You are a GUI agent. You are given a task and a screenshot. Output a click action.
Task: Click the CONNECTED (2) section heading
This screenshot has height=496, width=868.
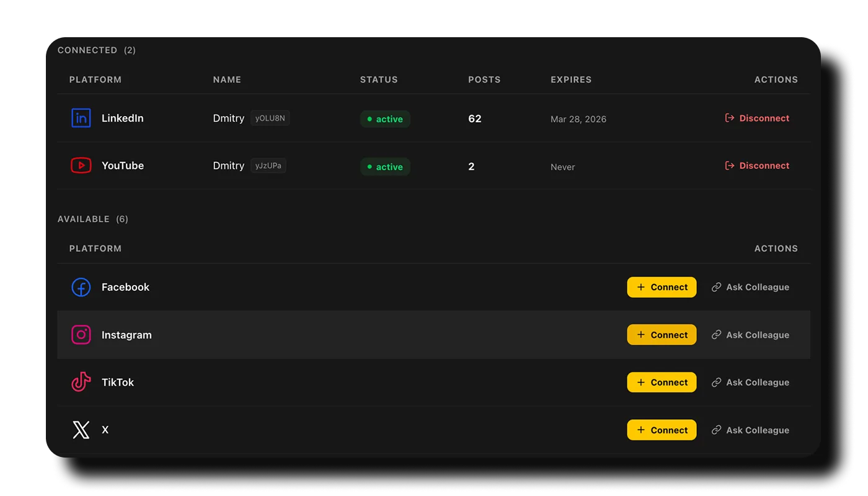pos(97,50)
